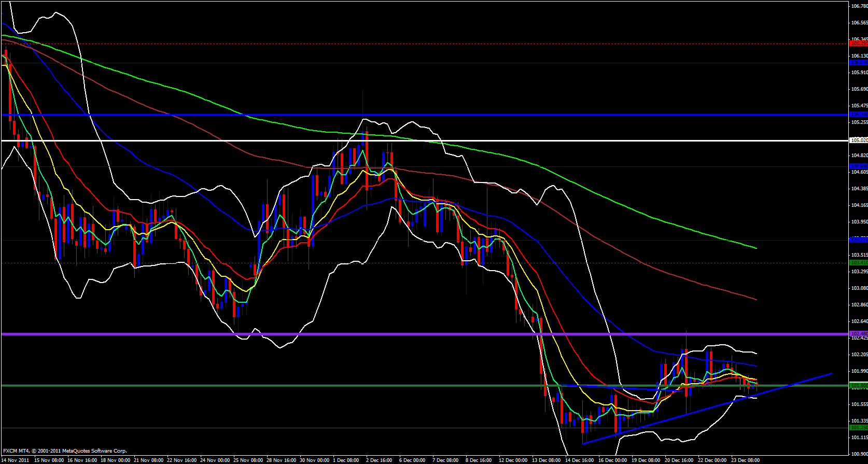Click the green 101.250 price label
868x464 pixels.
click(x=859, y=427)
